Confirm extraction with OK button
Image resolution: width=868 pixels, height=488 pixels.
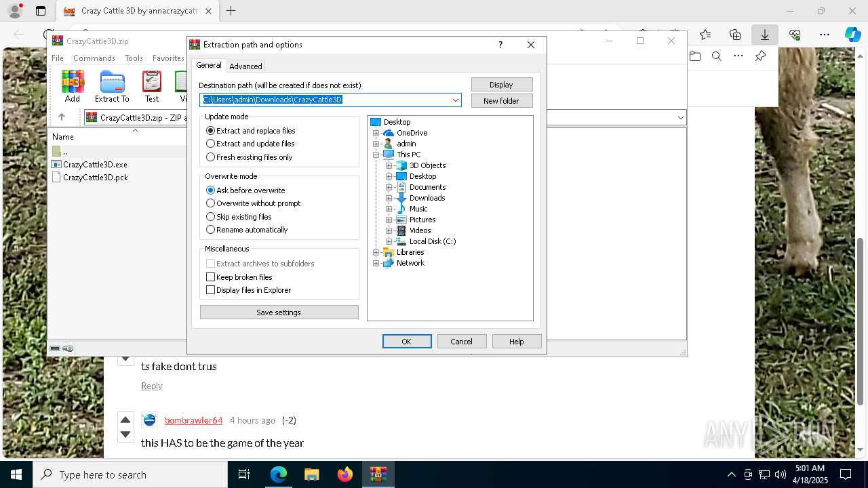click(x=407, y=342)
